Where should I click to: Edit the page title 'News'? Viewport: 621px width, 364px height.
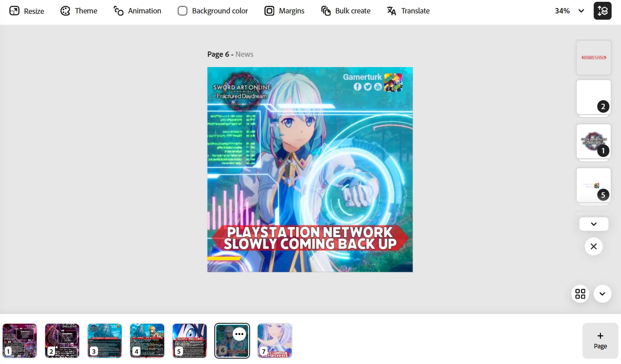244,54
